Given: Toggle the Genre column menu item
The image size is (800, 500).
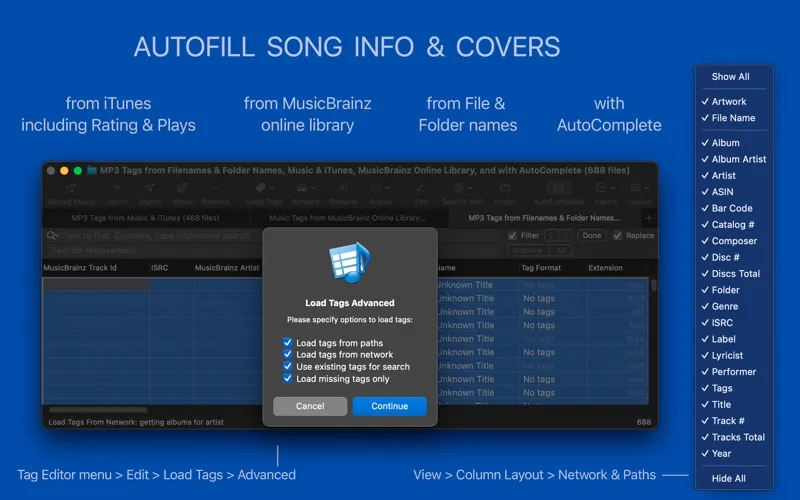Looking at the screenshot, I should (x=734, y=306).
